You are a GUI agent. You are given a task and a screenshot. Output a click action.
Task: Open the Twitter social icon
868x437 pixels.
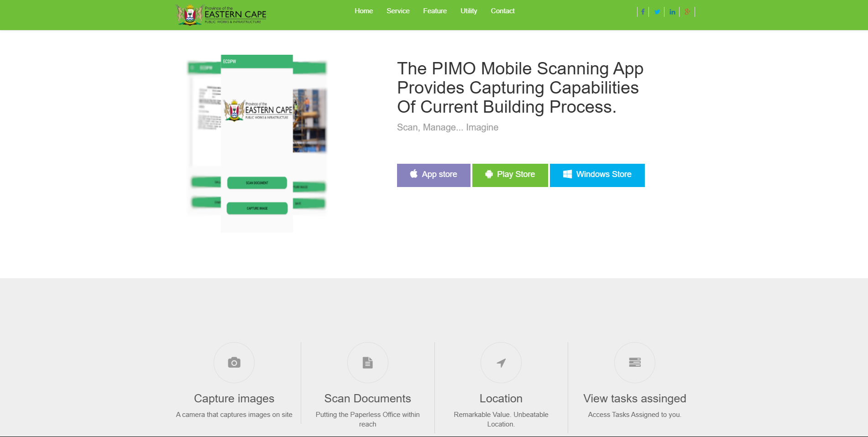pos(657,12)
